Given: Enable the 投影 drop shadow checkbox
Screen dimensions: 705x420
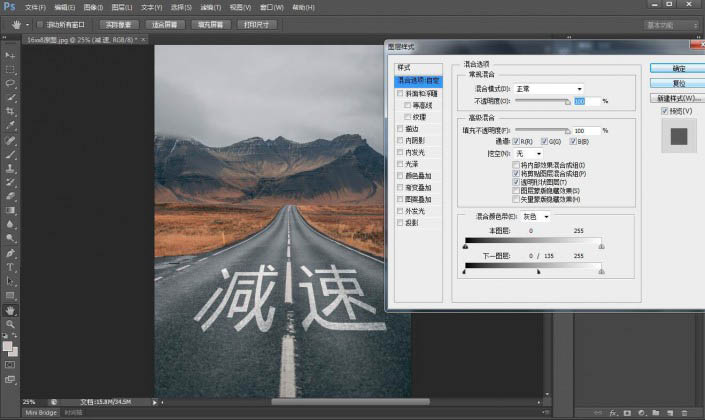Looking at the screenshot, I should click(400, 223).
